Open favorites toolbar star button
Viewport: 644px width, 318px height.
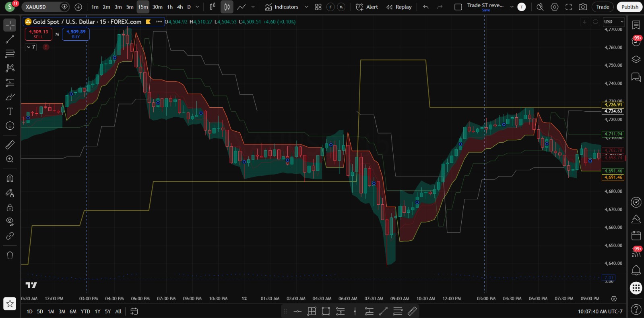[x=10, y=303]
